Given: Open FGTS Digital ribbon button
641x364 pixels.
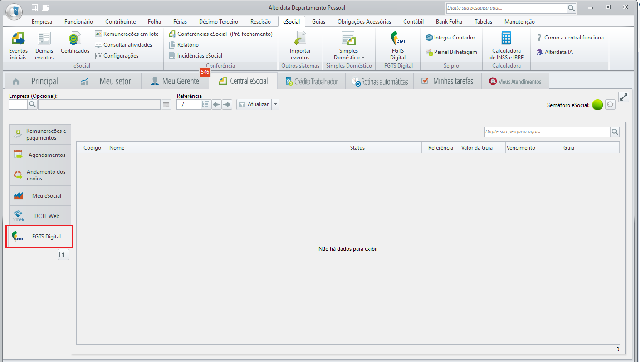Looking at the screenshot, I should click(x=398, y=46).
